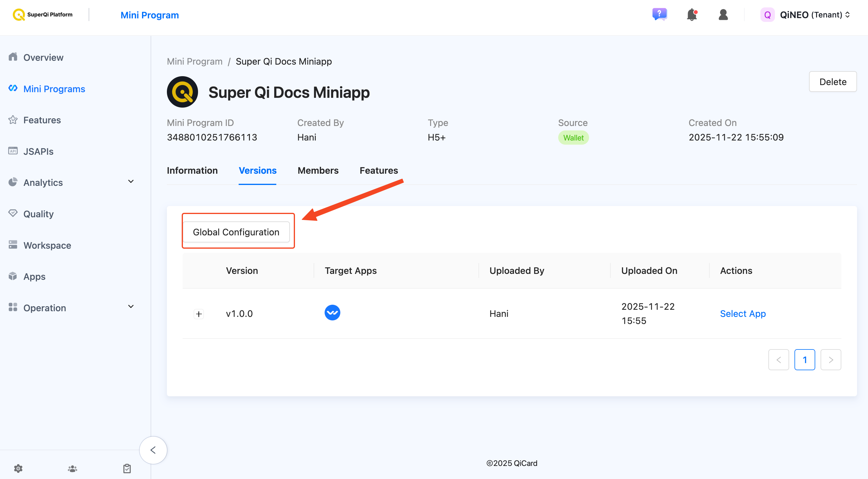Click the Uploaded On column header
The width and height of the screenshot is (868, 479).
tap(649, 271)
